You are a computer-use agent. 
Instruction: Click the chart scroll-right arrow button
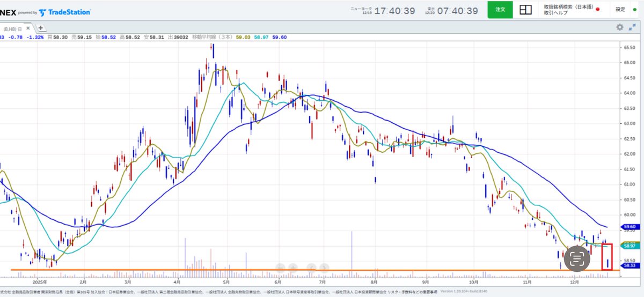pyautogui.click(x=324, y=266)
